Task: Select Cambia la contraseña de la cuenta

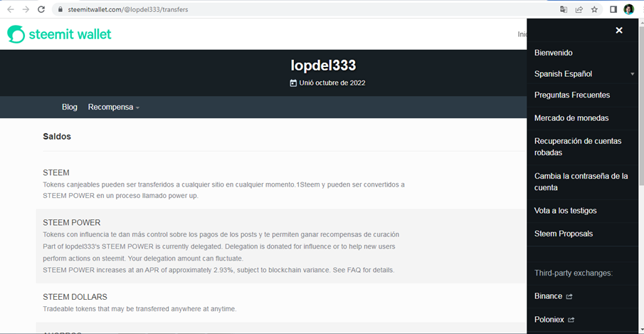Action: [581, 182]
